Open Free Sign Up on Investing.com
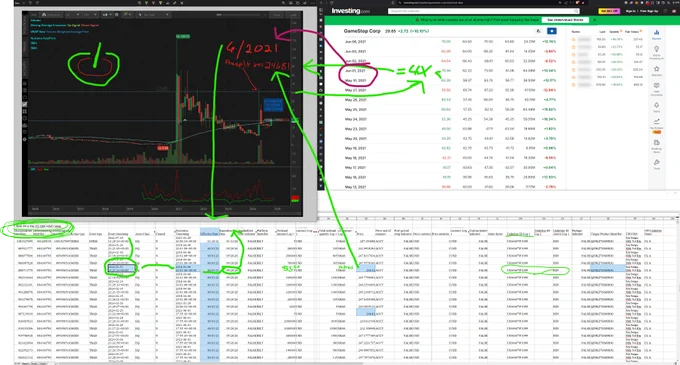 [649, 11]
